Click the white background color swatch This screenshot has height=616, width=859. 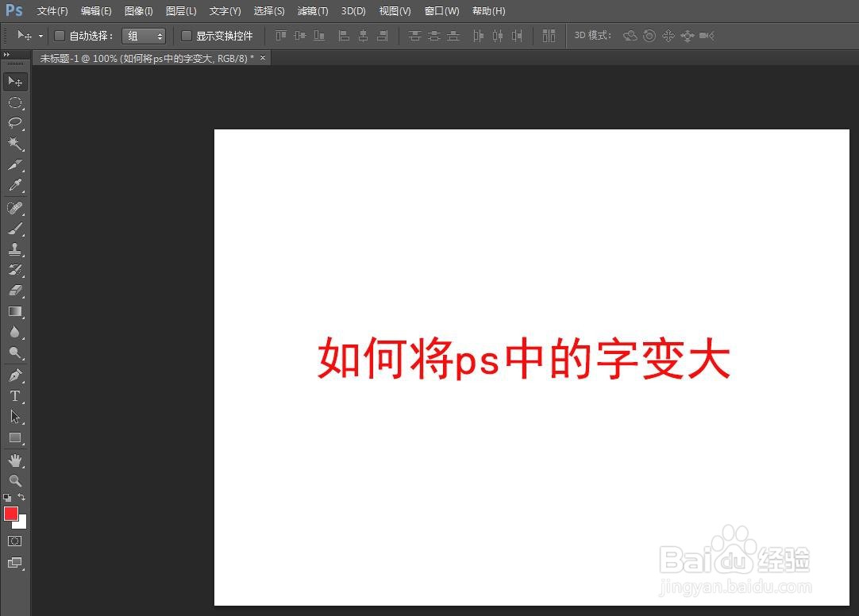pos(22,523)
